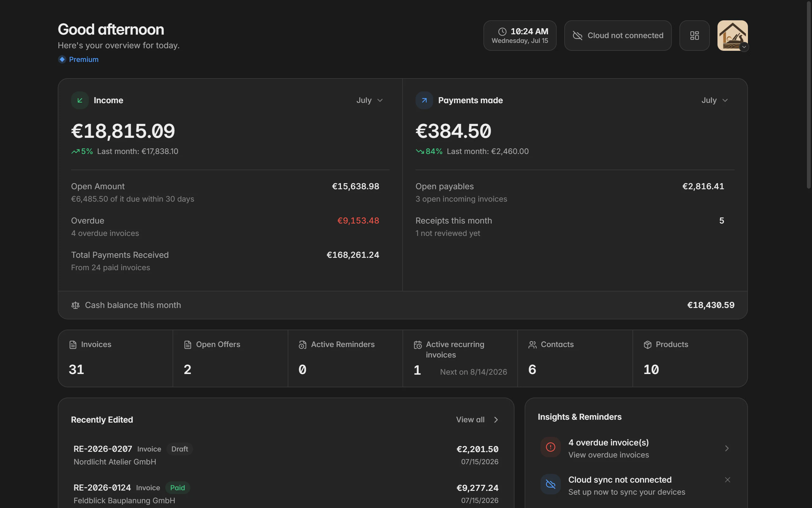812x508 pixels.
Task: Open the Open Offers card
Action: click(x=231, y=358)
